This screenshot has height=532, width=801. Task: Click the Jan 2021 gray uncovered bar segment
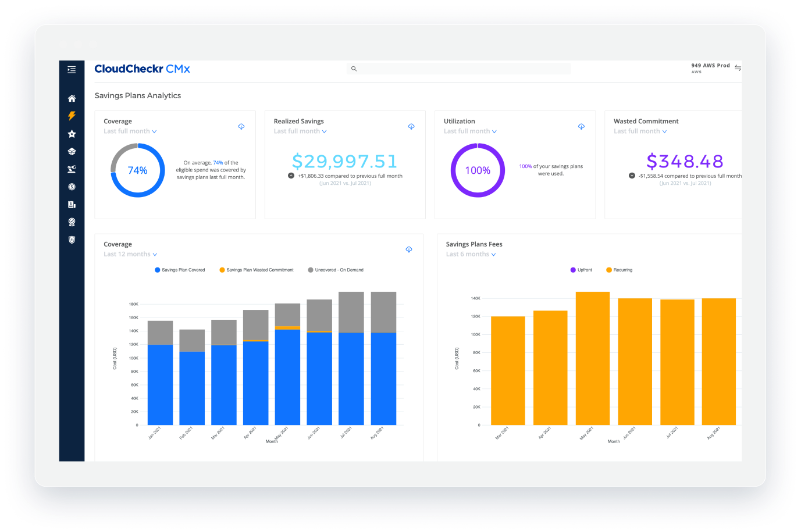click(x=160, y=333)
